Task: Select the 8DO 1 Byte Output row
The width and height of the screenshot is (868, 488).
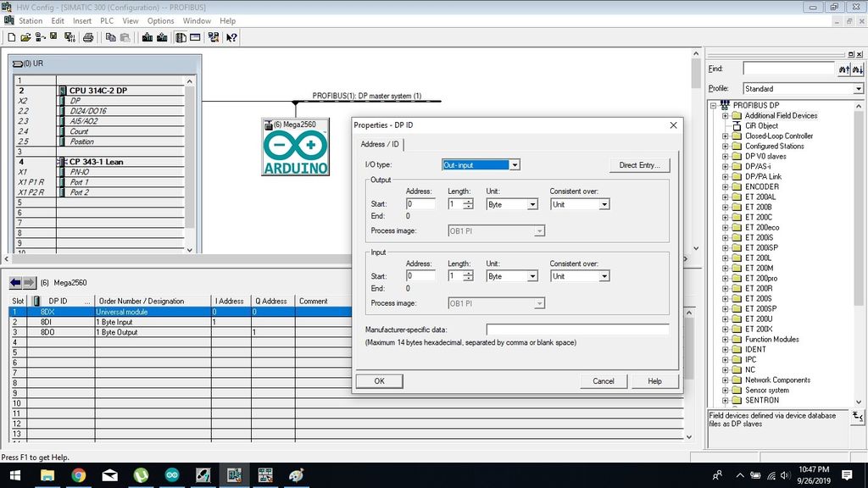Action: point(181,332)
